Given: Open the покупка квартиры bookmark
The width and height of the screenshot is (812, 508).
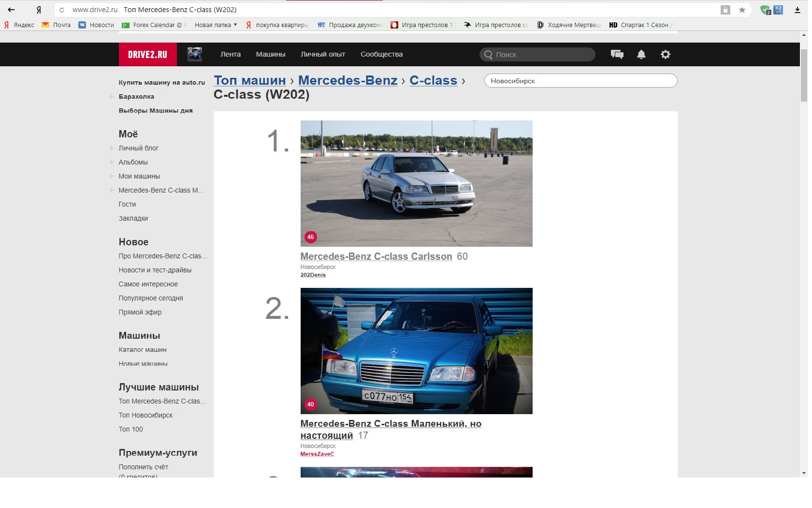Looking at the screenshot, I should (x=277, y=25).
